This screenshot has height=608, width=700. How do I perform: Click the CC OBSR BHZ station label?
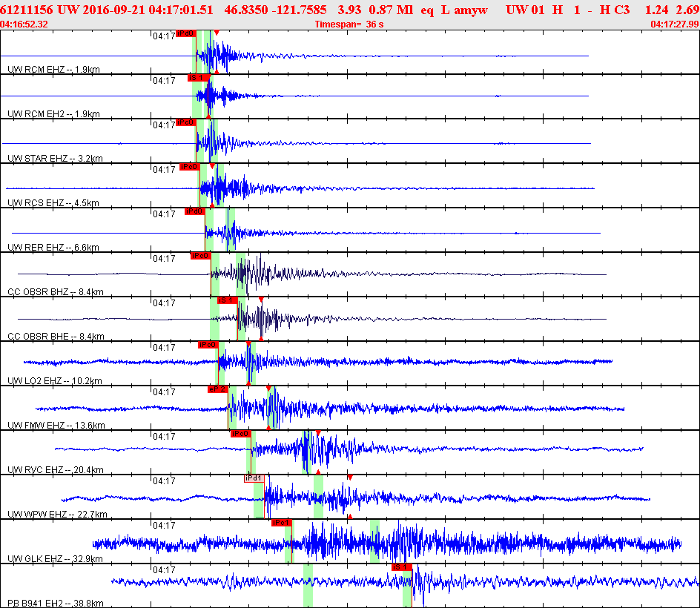53,291
